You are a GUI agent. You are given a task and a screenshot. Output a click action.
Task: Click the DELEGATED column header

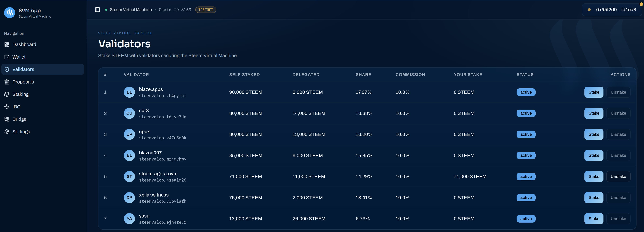[306, 75]
